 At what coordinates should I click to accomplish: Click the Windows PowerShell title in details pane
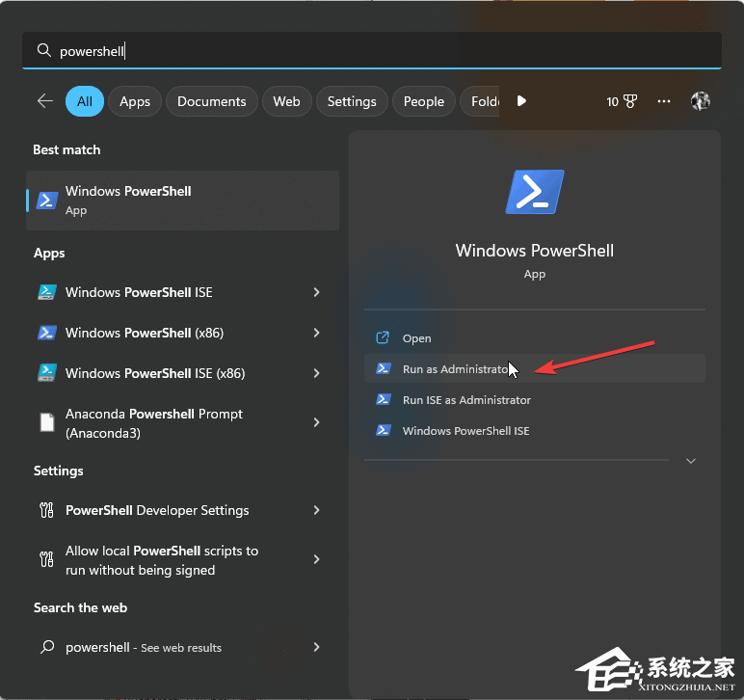click(x=535, y=250)
